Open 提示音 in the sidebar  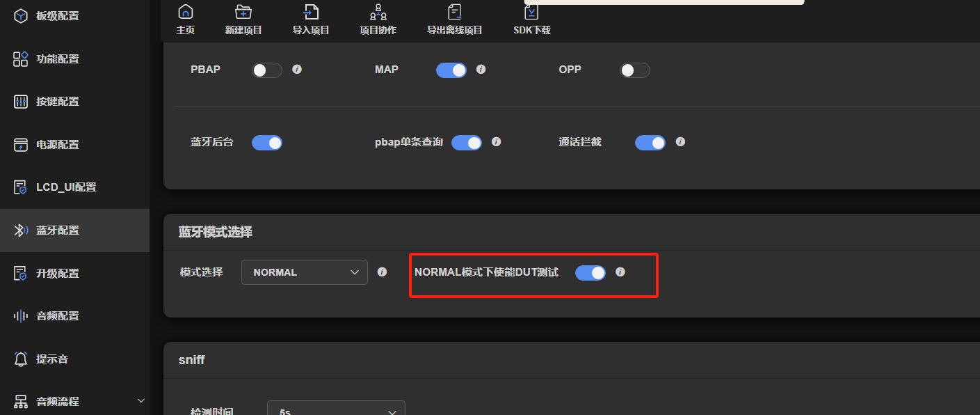coord(74,359)
